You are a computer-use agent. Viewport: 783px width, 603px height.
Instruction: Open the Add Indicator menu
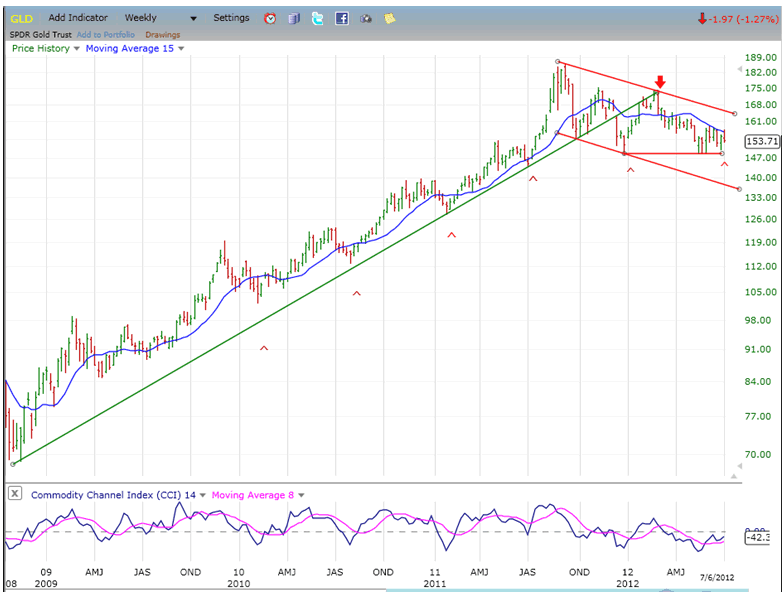[78, 18]
